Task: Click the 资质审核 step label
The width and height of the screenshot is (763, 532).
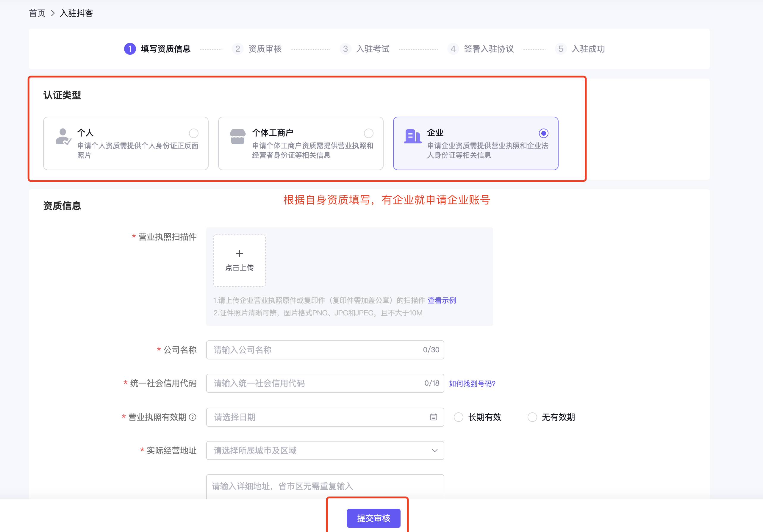Action: [265, 49]
